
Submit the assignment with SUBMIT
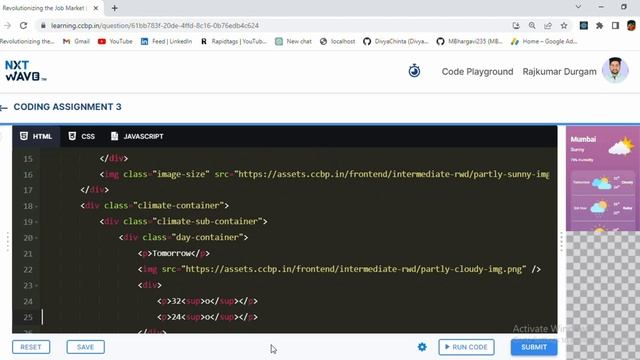click(x=533, y=347)
